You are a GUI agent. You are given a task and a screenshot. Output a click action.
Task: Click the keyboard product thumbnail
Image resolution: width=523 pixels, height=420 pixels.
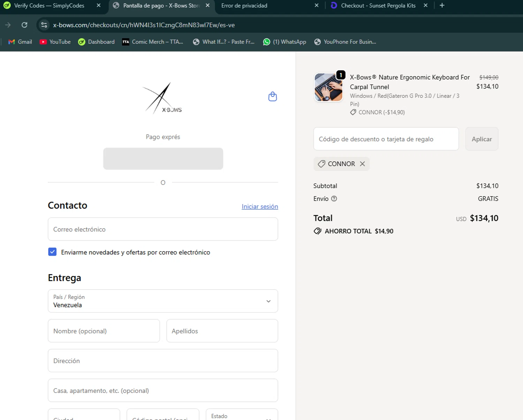click(x=328, y=87)
